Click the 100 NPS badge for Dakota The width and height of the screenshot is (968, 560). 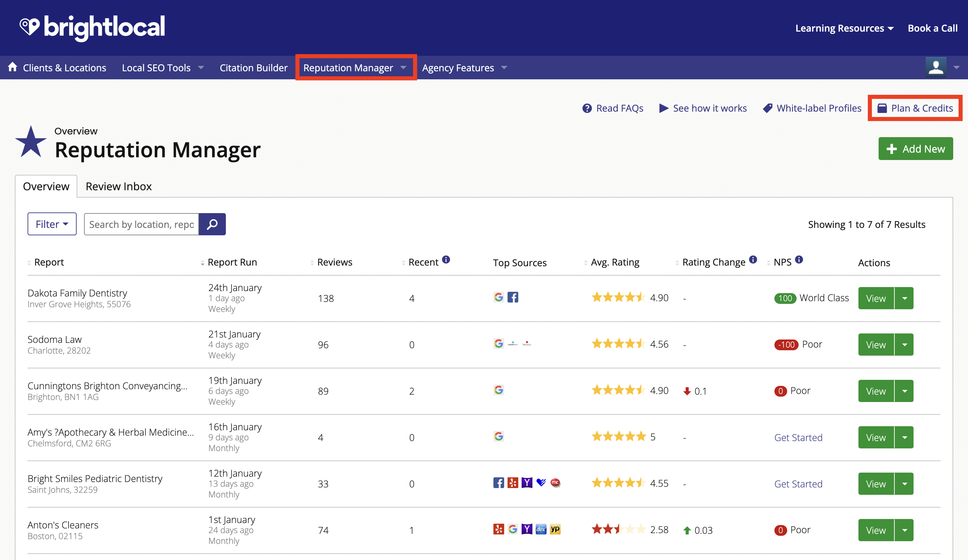pos(785,298)
